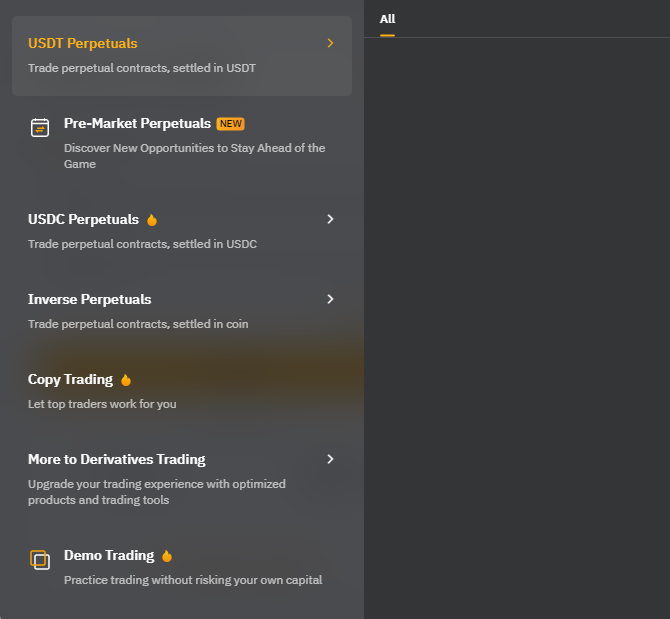Expand More to Derivatives Trading chevron
The image size is (670, 619).
coord(330,459)
